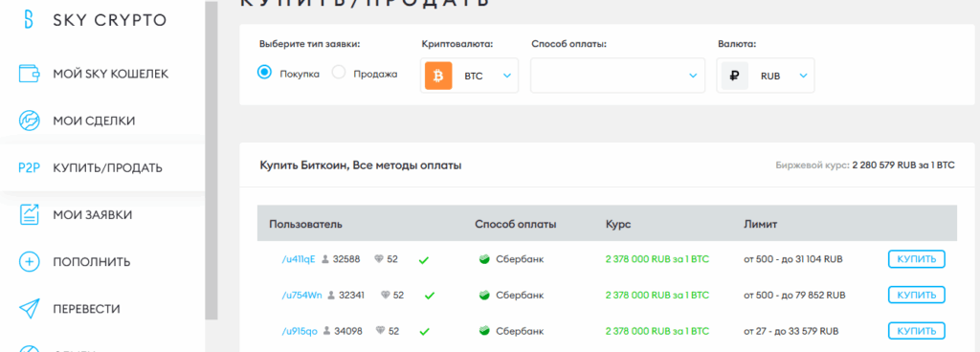The width and height of the screenshot is (980, 352).
Task: Click the heart icon in /u411qE row
Action: [x=379, y=259]
